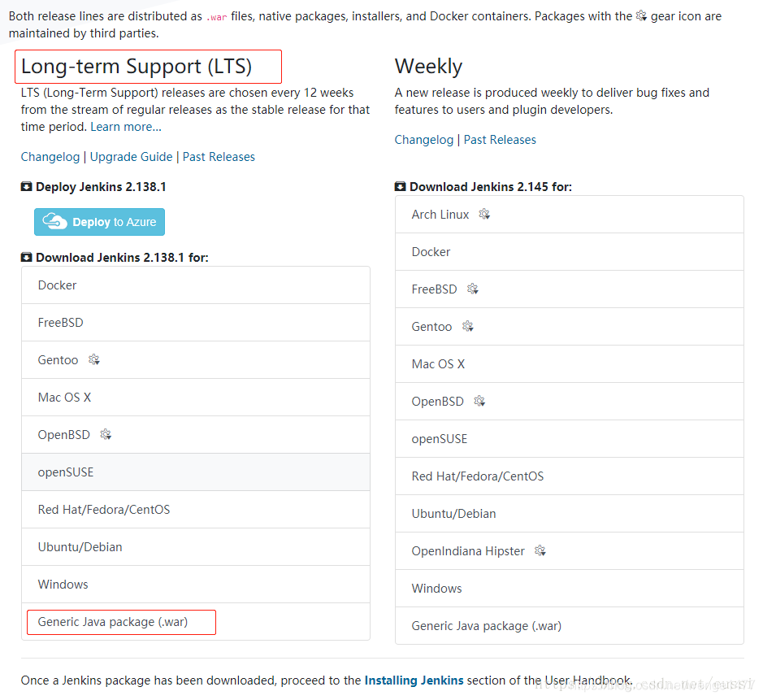Follow the Installing Jenkins link
The width and height of the screenshot is (763, 700).
click(414, 680)
